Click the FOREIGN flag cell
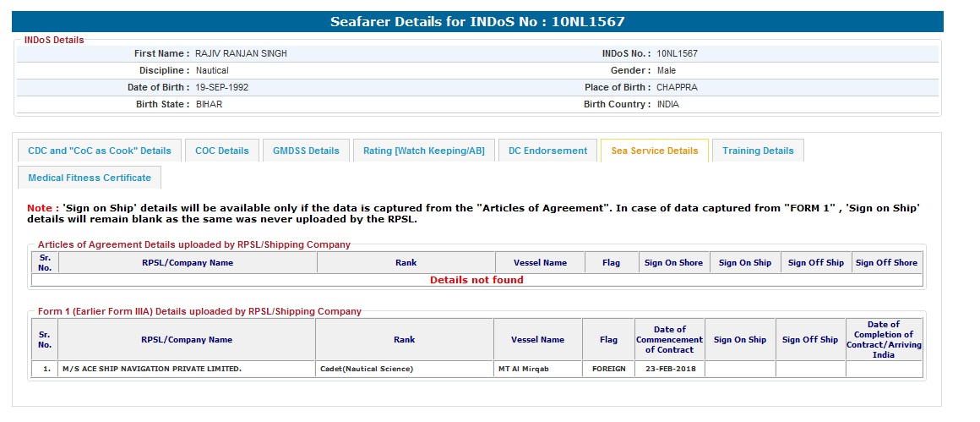The height and width of the screenshot is (422, 980). pos(608,369)
